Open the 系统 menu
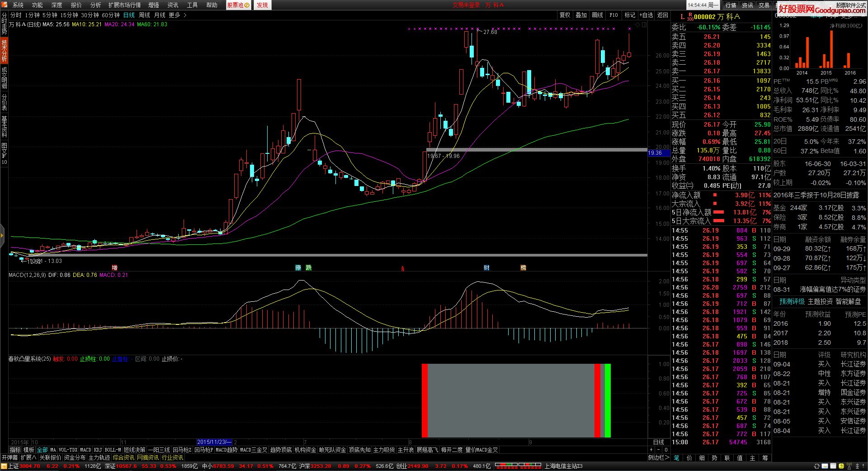This screenshot has width=868, height=471. click(18, 5)
